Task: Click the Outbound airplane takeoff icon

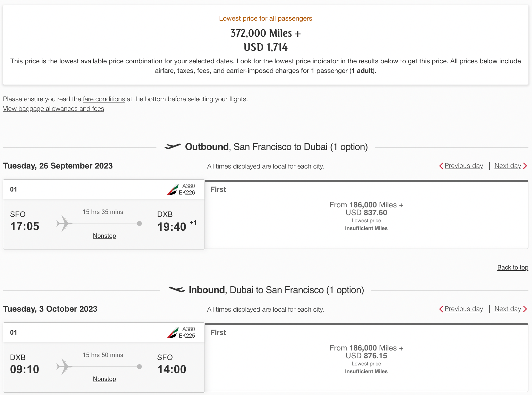Action: click(x=173, y=146)
